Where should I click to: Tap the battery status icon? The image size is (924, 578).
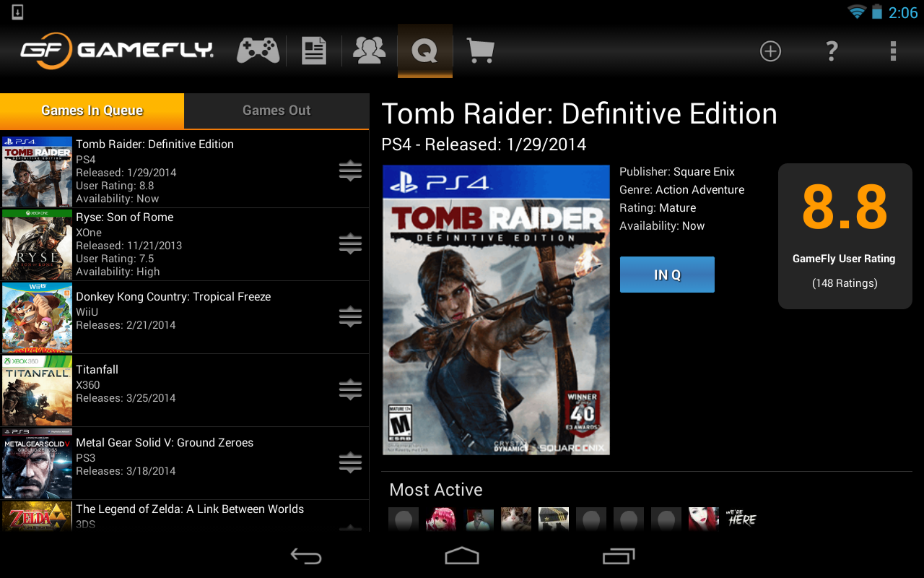point(877,12)
